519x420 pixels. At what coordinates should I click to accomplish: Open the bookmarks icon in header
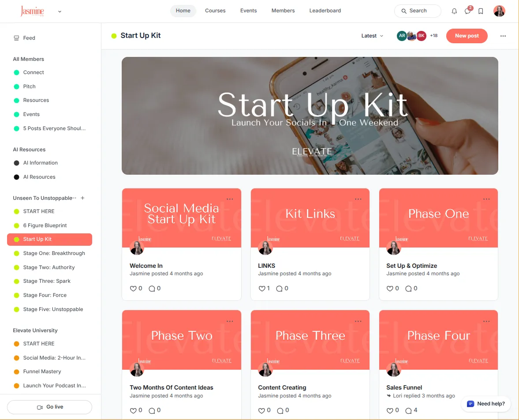tap(481, 11)
